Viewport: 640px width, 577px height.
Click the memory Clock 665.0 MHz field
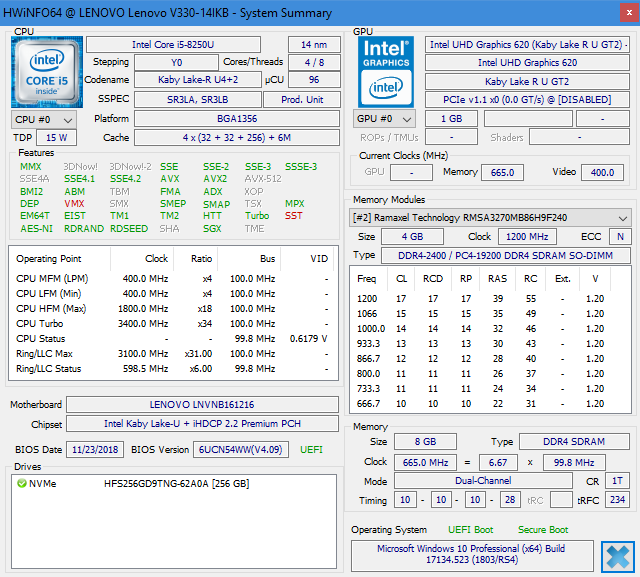click(425, 462)
